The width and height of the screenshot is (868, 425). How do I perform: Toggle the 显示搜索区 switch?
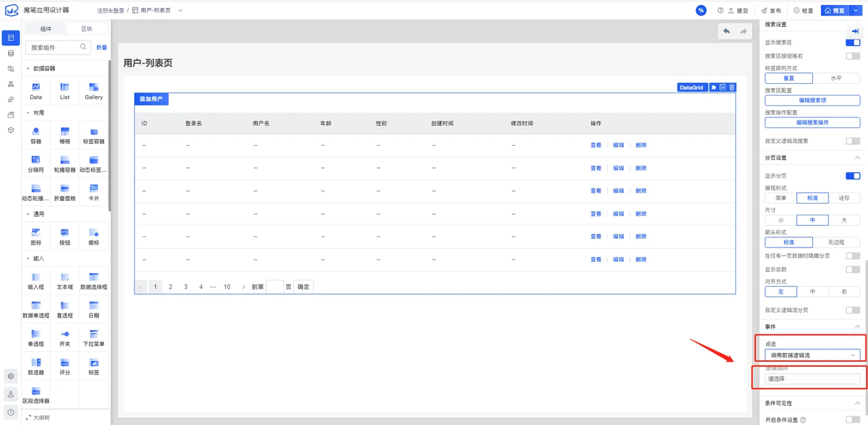click(x=853, y=43)
